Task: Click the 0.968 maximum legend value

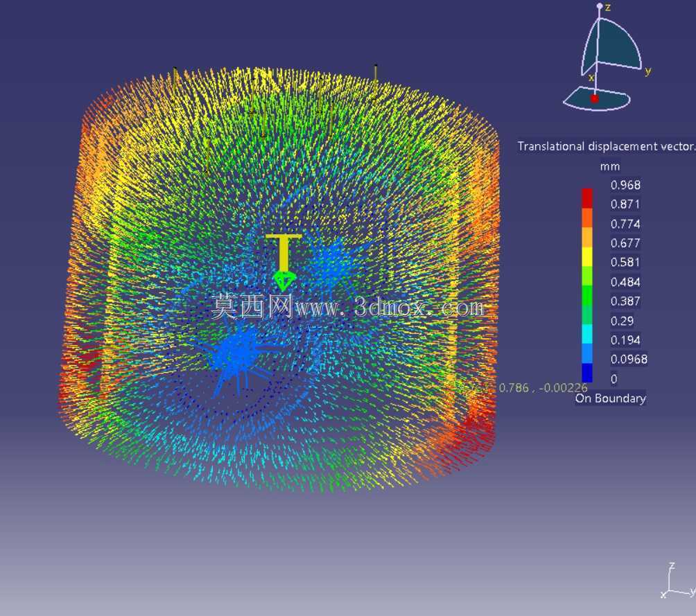Action: tap(625, 185)
